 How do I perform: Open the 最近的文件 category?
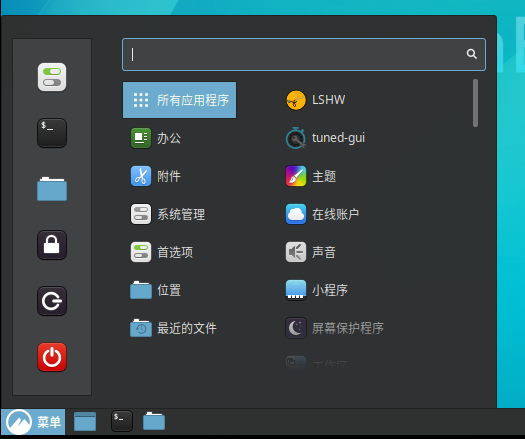(173, 328)
